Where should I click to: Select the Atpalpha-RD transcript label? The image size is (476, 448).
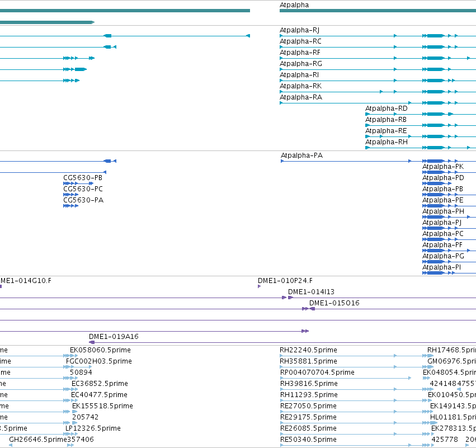[x=386, y=109]
